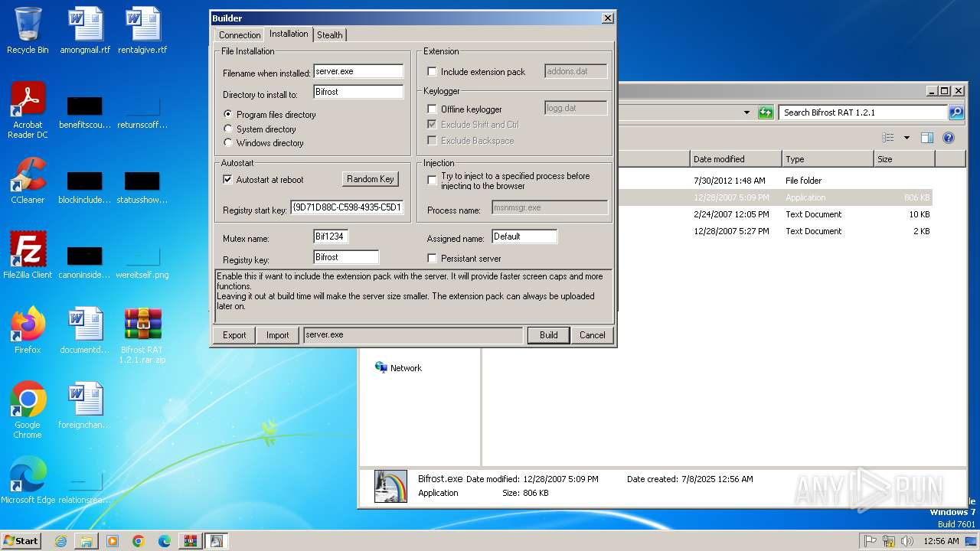Image resolution: width=980 pixels, height=551 pixels.
Task: Click the Assigned name field
Action: (x=524, y=236)
